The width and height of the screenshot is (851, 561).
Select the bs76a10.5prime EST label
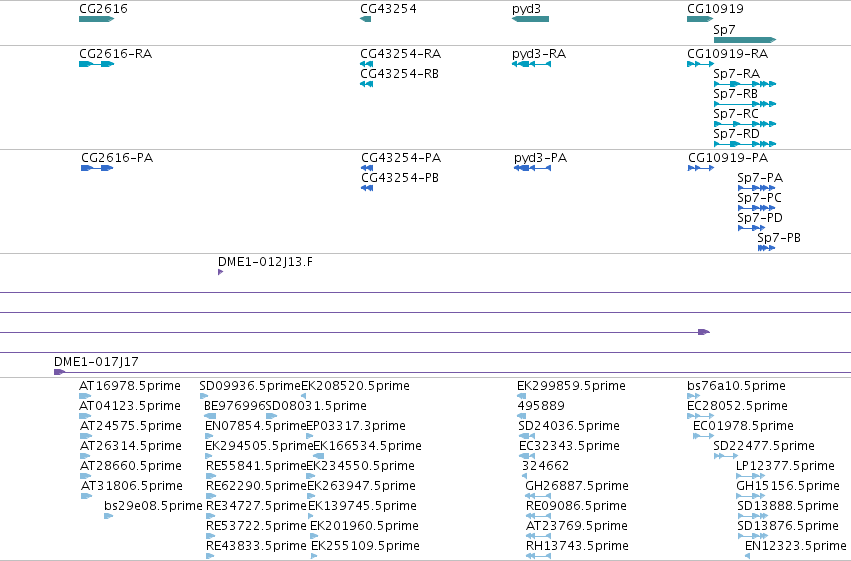pos(736,386)
